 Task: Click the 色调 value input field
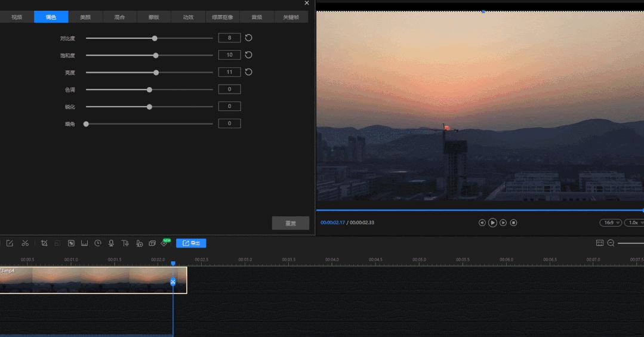point(229,89)
